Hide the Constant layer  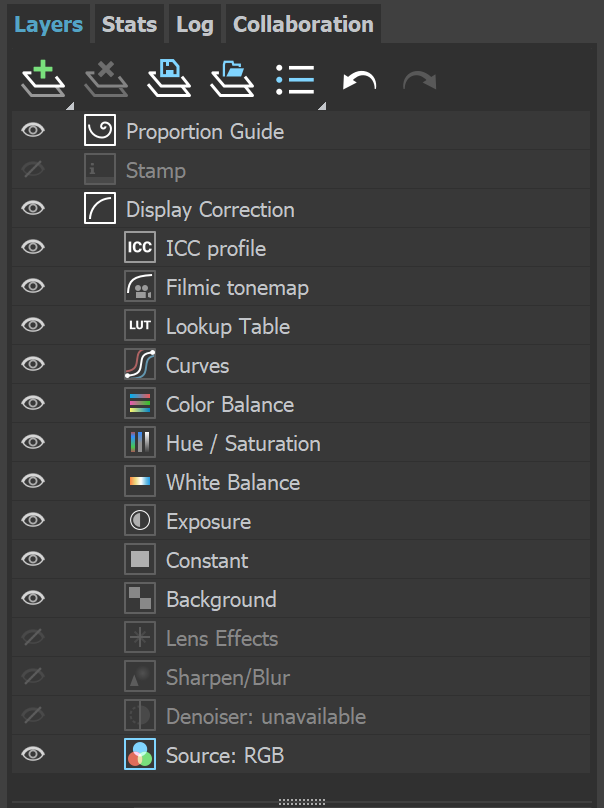click(33, 559)
